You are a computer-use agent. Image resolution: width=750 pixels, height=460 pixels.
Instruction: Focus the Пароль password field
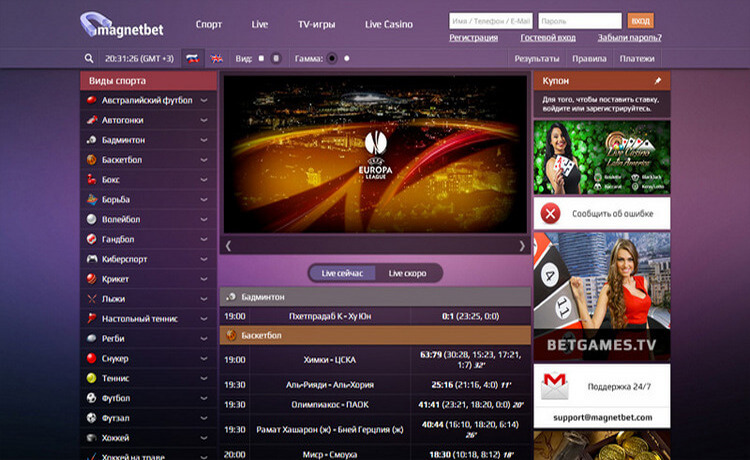point(580,21)
